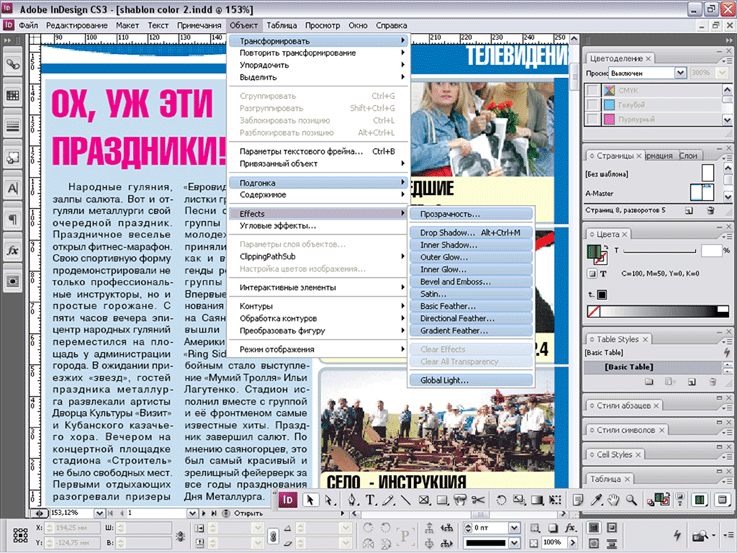Select the Note tool
The image size is (737, 553).
click(x=578, y=500)
